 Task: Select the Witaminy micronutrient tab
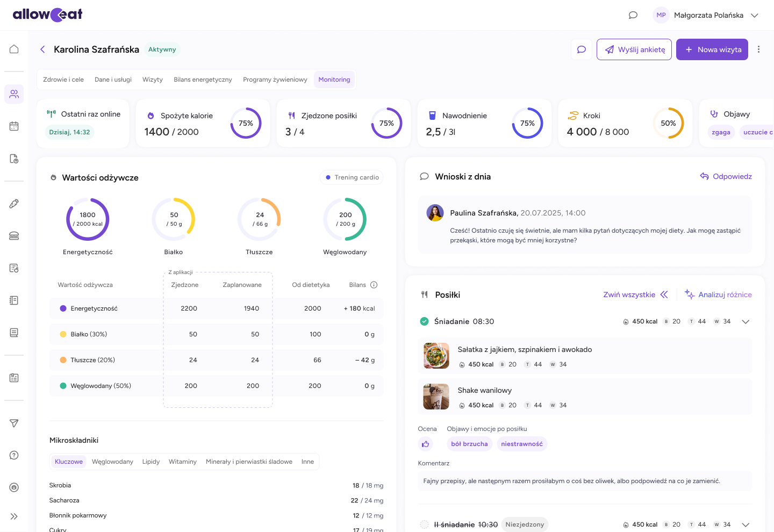[x=182, y=462]
